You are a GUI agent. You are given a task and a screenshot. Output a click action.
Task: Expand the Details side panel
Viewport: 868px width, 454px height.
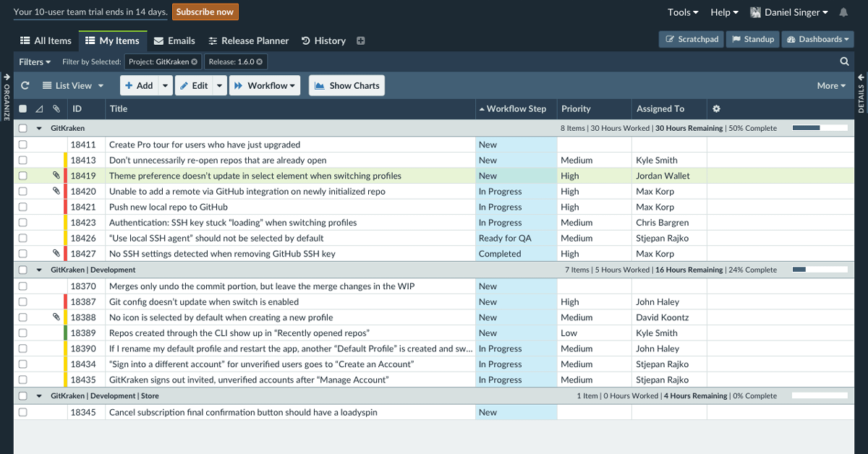tap(861, 93)
